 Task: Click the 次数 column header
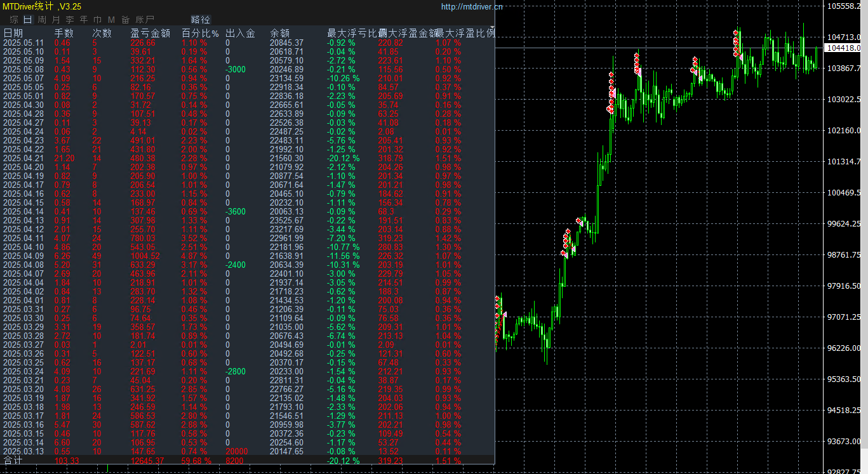click(x=102, y=33)
